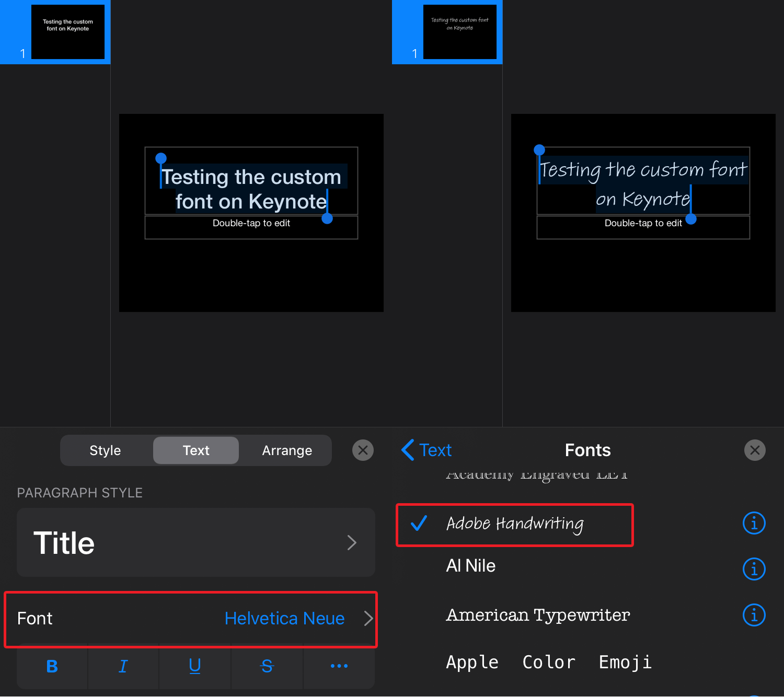
Task: Switch to the Text tab
Action: pos(196,450)
